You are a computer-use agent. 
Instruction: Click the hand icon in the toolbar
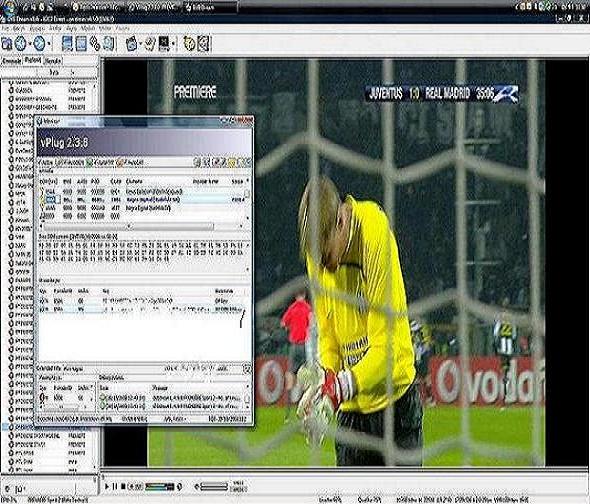(150, 44)
